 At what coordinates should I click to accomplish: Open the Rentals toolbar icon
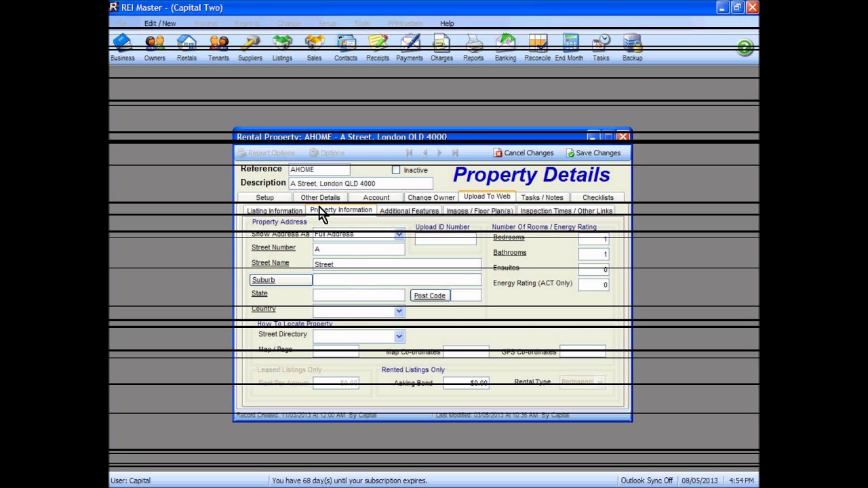tap(186, 48)
